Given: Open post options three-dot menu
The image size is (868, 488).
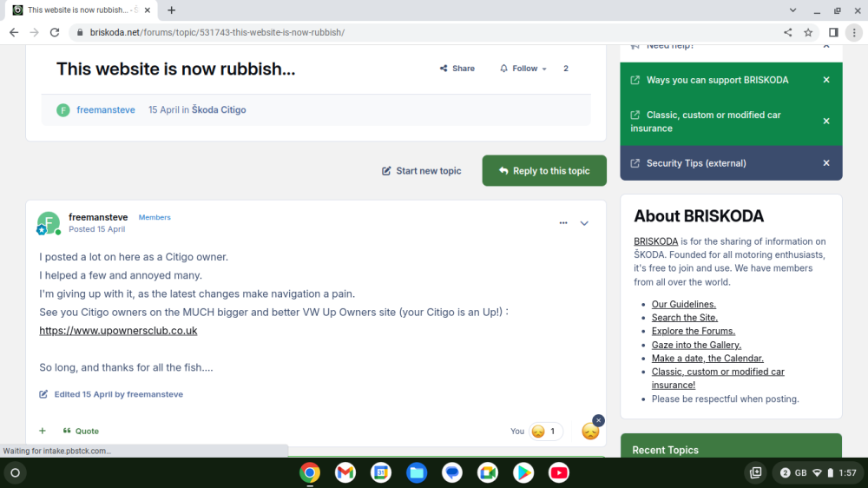Looking at the screenshot, I should tap(563, 222).
